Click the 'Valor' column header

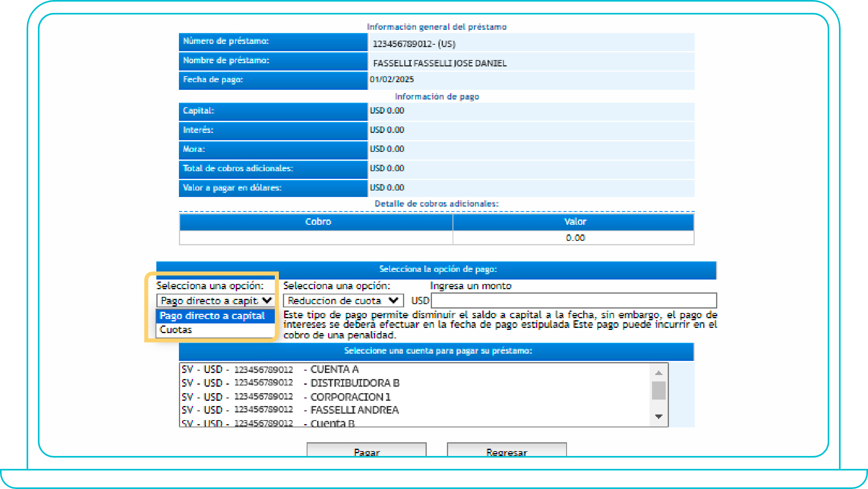575,222
